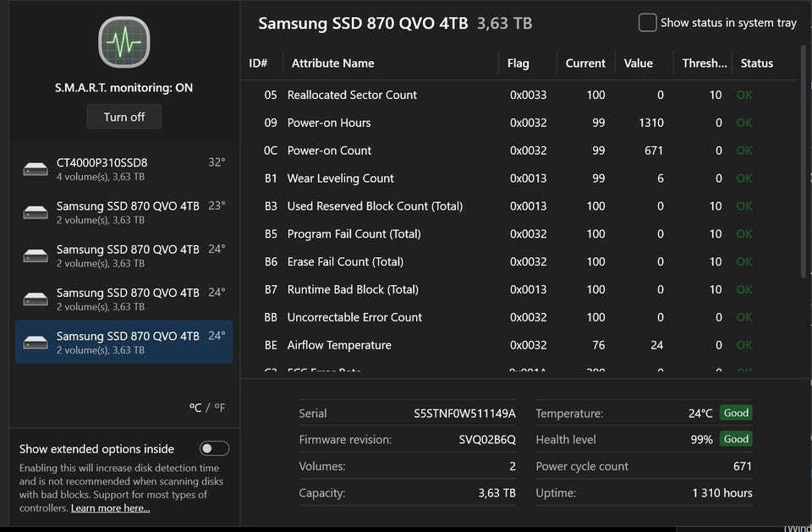Click the serial number S5STNF0W511149A
812x532 pixels.
tap(464, 414)
